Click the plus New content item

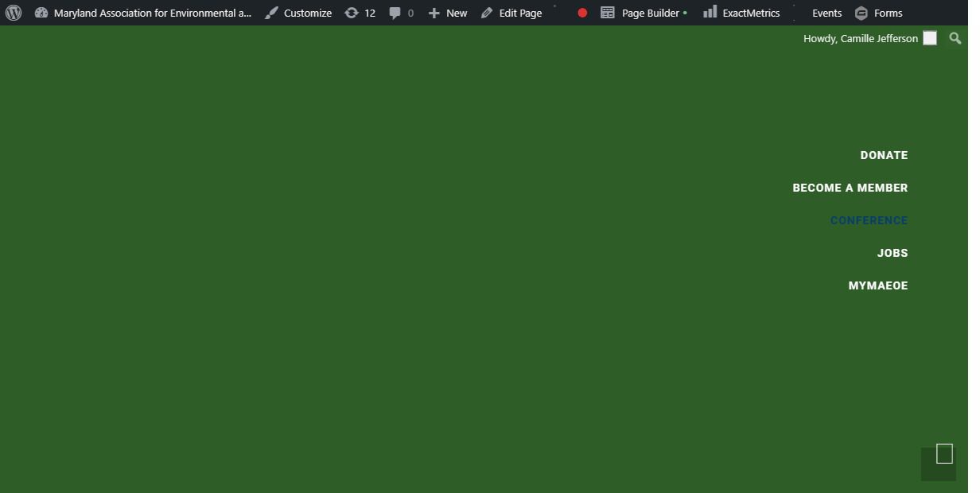click(x=448, y=13)
